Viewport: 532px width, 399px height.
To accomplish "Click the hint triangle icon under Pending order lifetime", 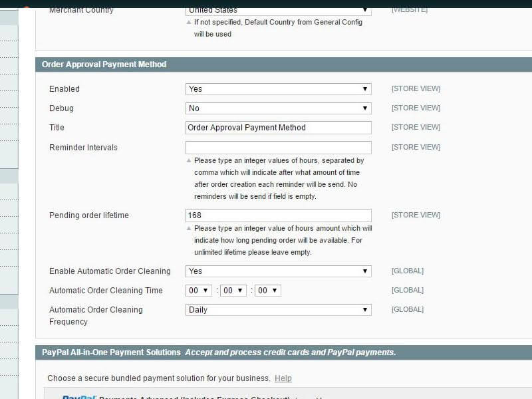I will coord(189,229).
